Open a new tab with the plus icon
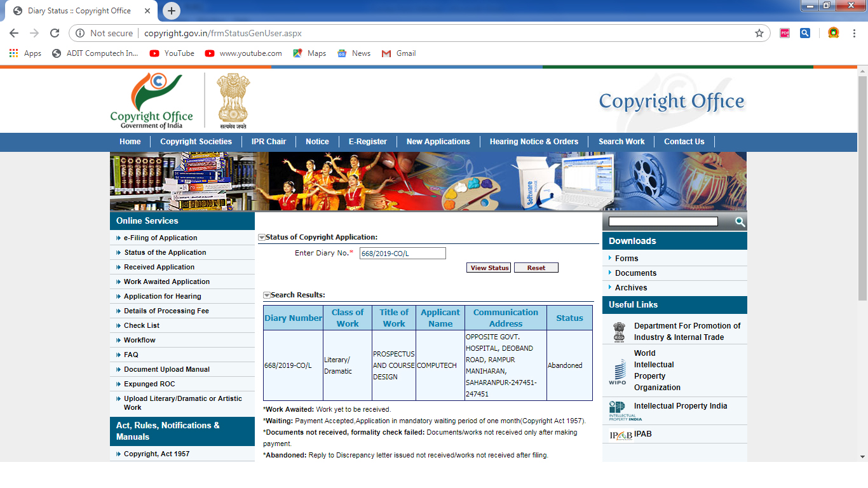The width and height of the screenshot is (868, 488). [x=172, y=11]
